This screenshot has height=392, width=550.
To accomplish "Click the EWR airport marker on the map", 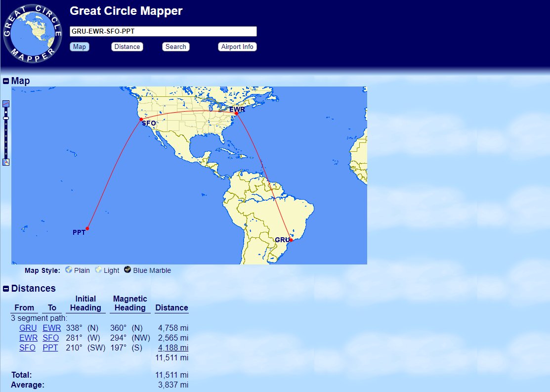I will point(236,113).
